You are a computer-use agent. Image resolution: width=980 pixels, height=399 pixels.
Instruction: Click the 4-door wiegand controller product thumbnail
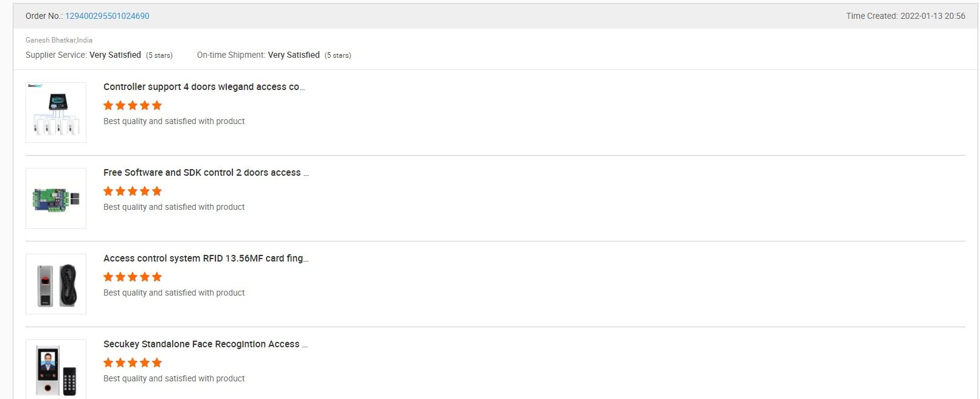point(56,113)
